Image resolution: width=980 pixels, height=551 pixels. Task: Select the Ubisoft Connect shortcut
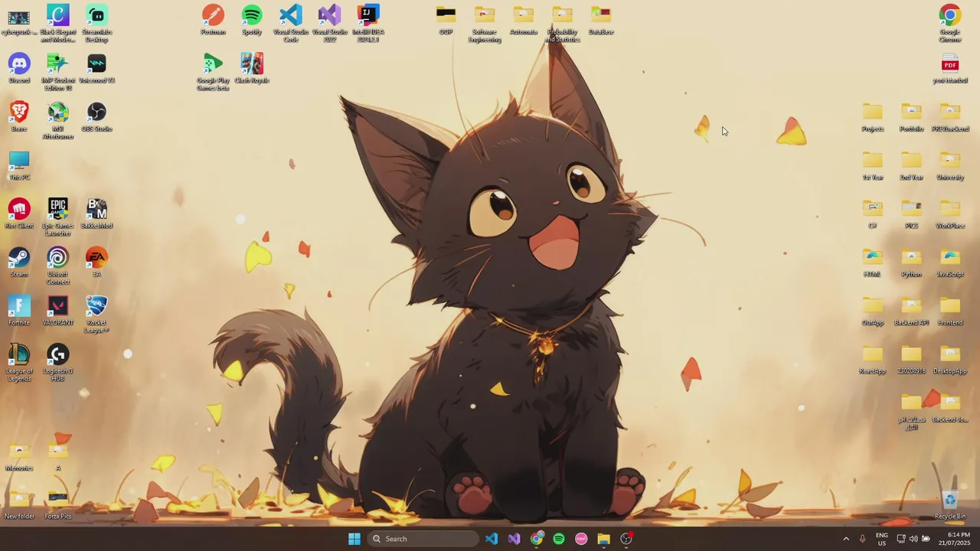[x=58, y=266]
